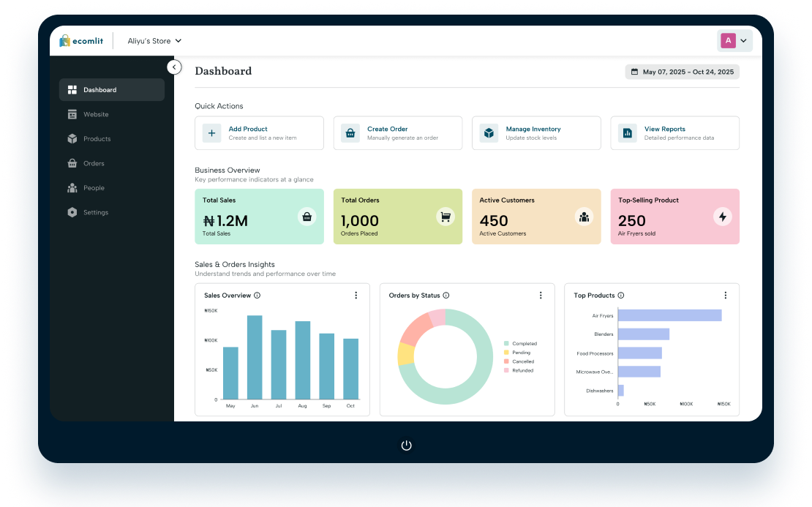Open the Total Orders card
This screenshot has width=812, height=507.
pos(398,217)
